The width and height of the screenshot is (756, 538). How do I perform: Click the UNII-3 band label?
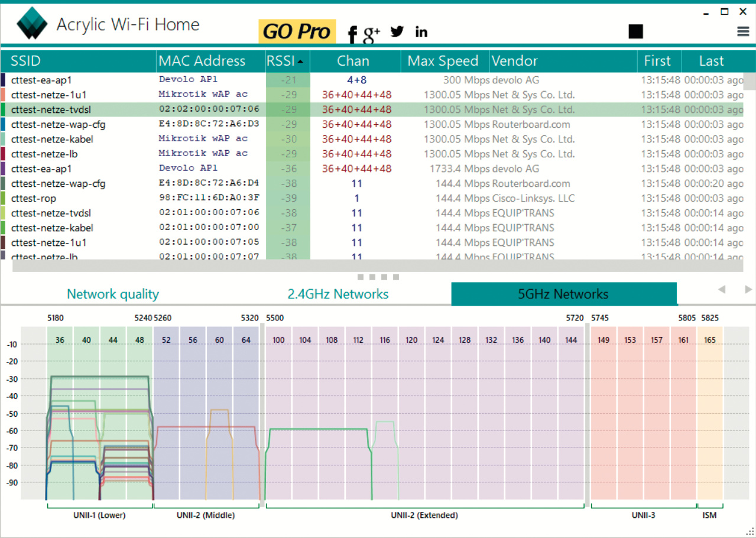point(643,515)
